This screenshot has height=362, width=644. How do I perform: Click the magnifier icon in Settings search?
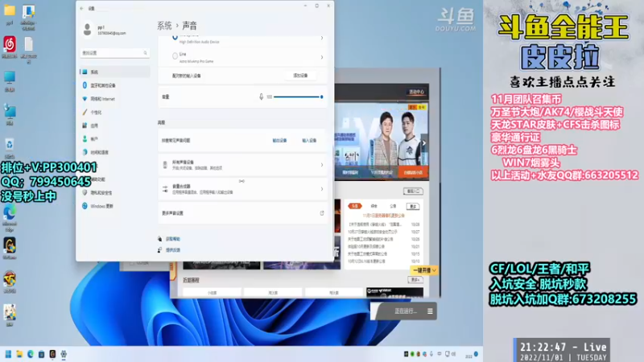145,53
